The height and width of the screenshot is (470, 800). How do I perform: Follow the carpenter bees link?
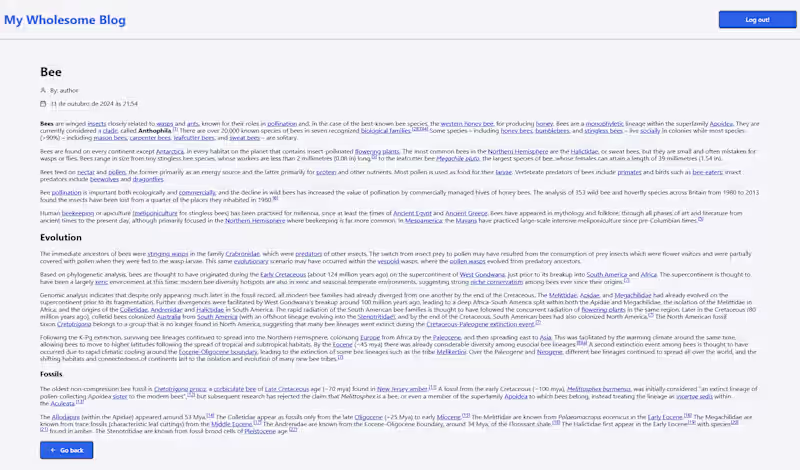click(x=150, y=138)
